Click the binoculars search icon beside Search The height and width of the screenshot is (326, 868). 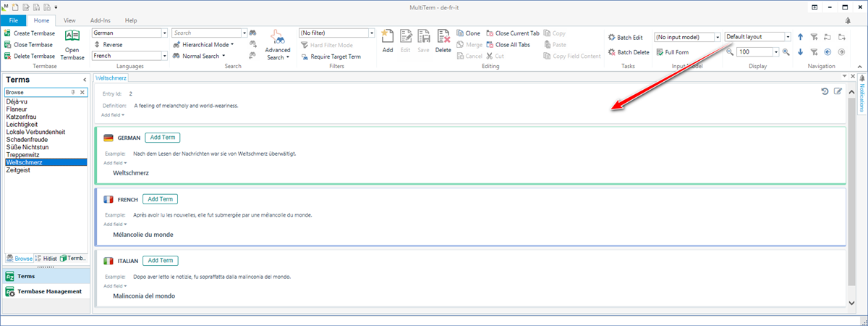pyautogui.click(x=253, y=33)
